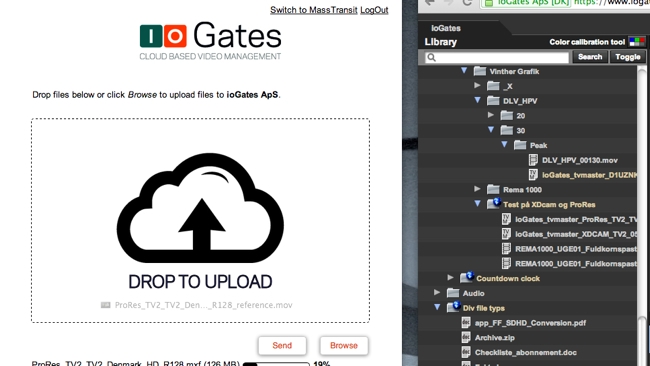Click the Library search input field
650x366 pixels.
497,57
